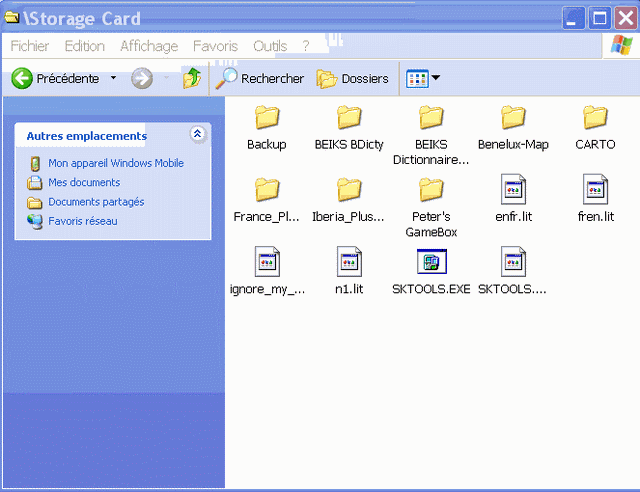The height and width of the screenshot is (492, 640).
Task: Select the fren.lit file
Action: [x=595, y=190]
